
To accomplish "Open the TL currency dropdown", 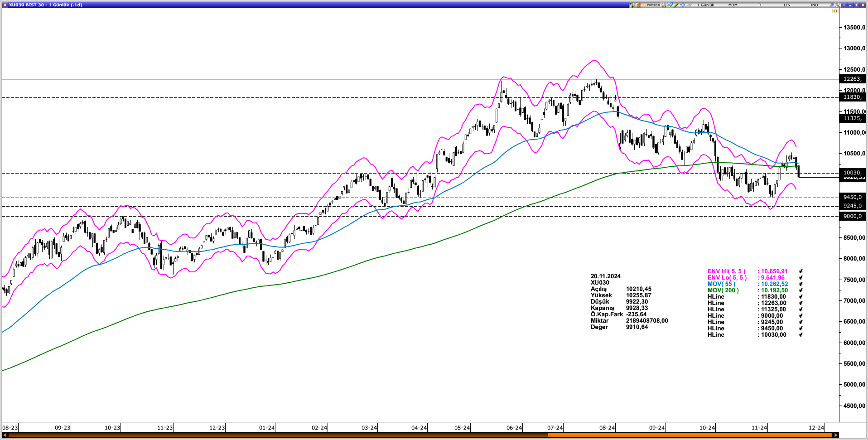I will pyautogui.click(x=760, y=5).
